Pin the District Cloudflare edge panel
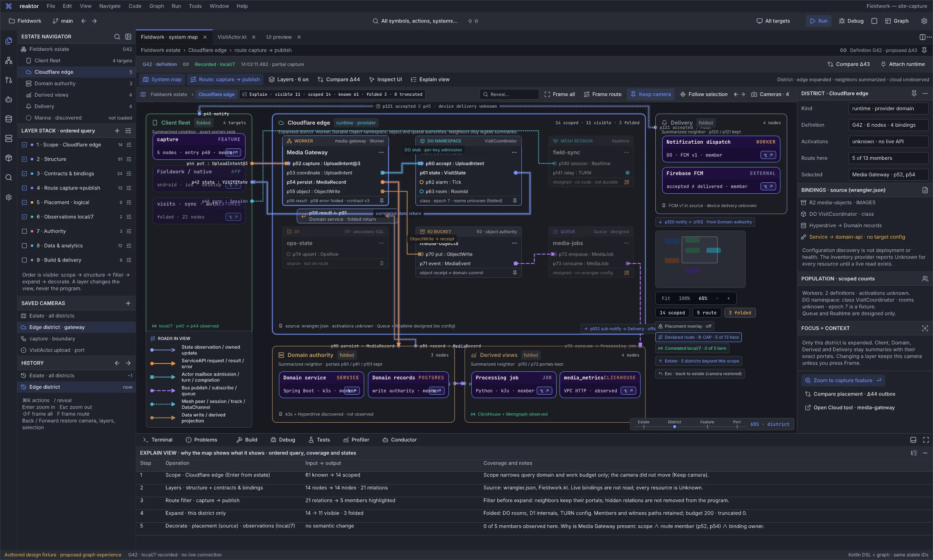 [x=914, y=93]
